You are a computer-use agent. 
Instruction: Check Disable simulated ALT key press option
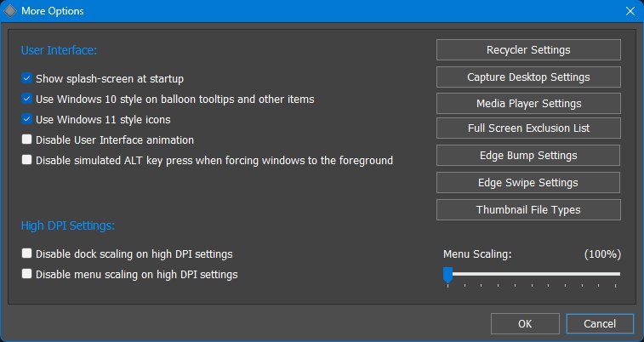pyautogui.click(x=26, y=160)
